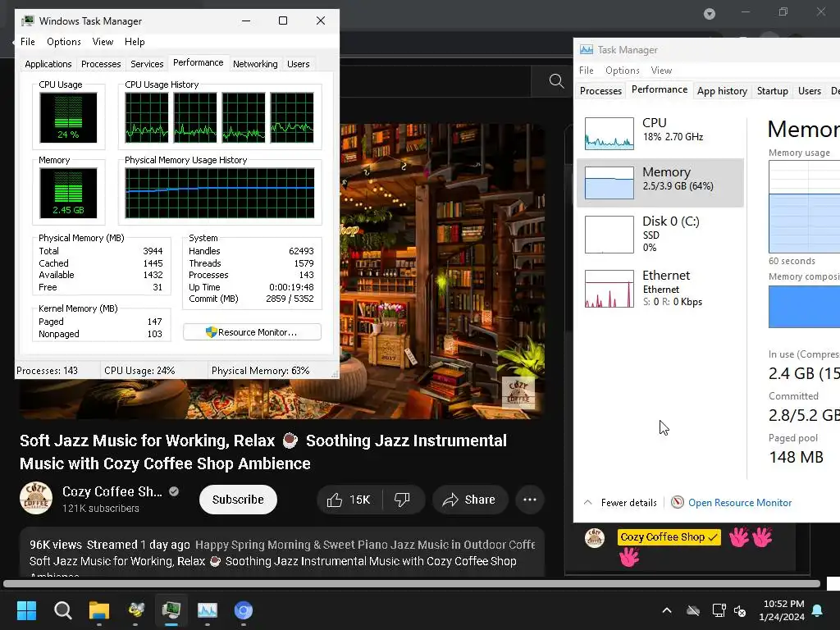Open File menu in new Task Manager
Image resolution: width=840 pixels, height=630 pixels.
pyautogui.click(x=586, y=71)
